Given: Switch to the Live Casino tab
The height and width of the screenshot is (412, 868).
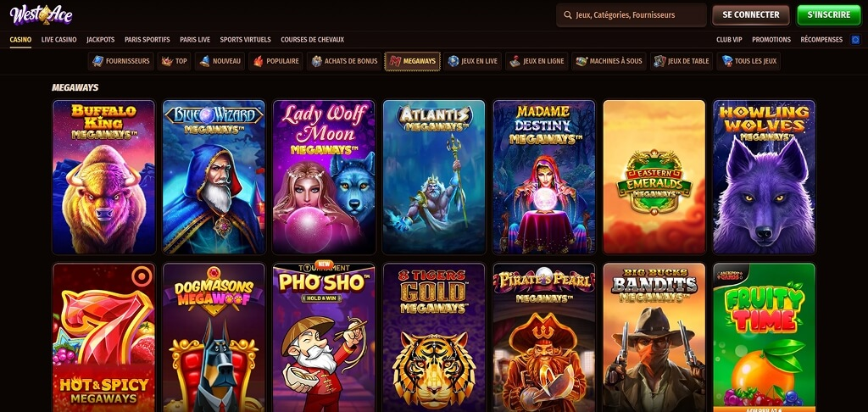Looking at the screenshot, I should (x=58, y=39).
